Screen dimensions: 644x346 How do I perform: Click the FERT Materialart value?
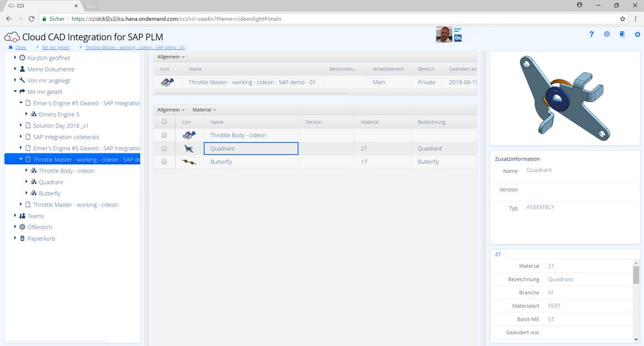(x=554, y=305)
